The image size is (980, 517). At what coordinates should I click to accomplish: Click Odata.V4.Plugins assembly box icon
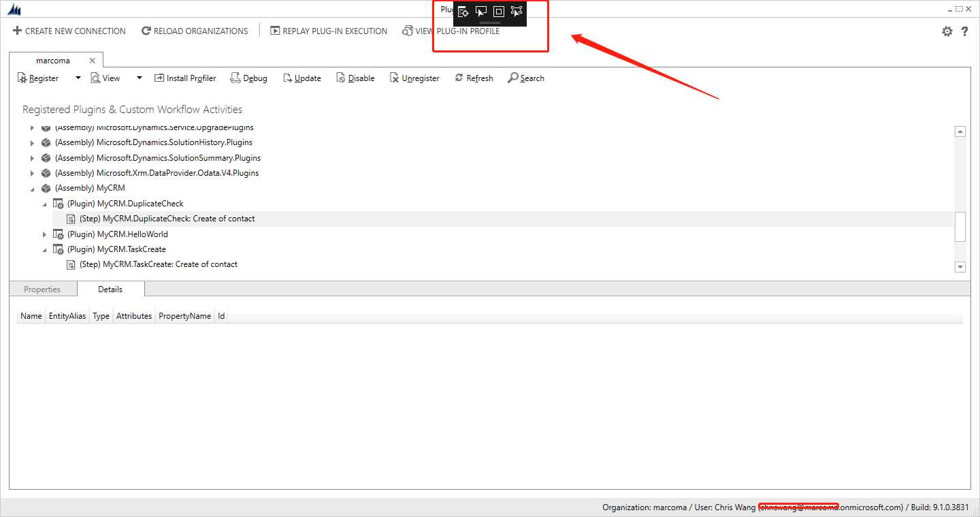(46, 173)
